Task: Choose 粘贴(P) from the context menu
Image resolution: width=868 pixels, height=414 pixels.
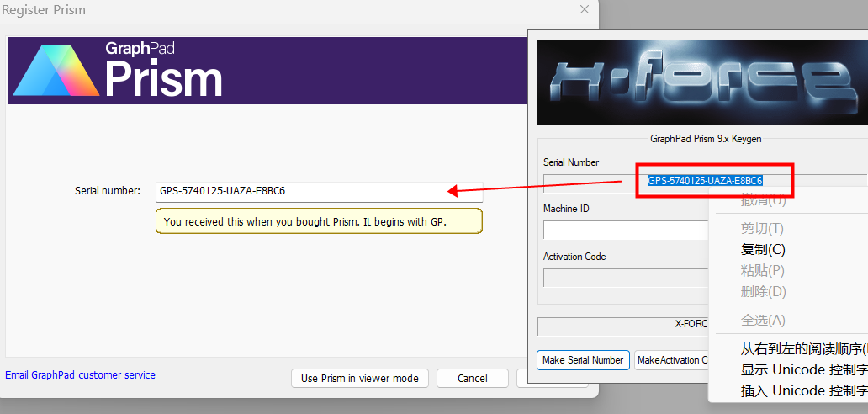Action: [762, 271]
